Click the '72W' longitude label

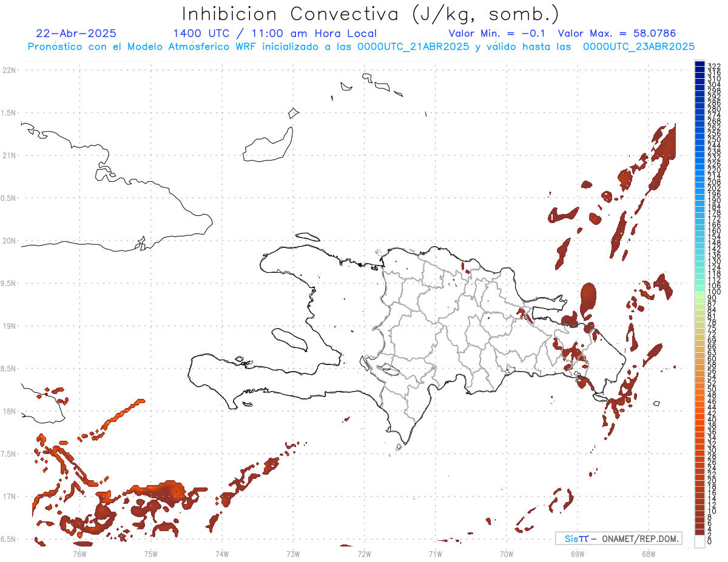(364, 554)
